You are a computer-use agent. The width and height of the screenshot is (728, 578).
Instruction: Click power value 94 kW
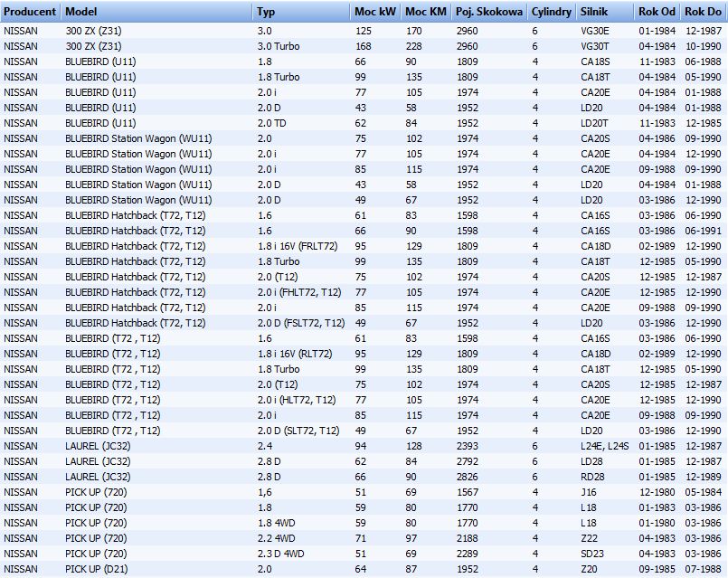coord(361,446)
